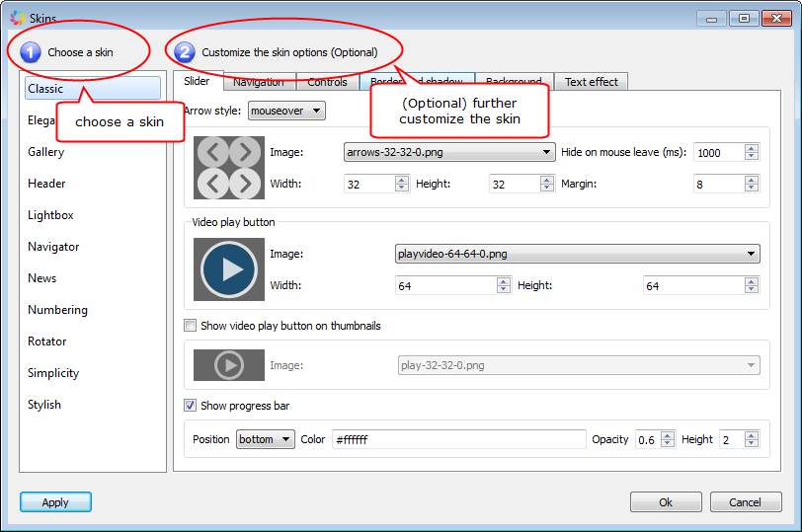Maximize the Skins window
This screenshot has height=532, width=802.
(744, 19)
